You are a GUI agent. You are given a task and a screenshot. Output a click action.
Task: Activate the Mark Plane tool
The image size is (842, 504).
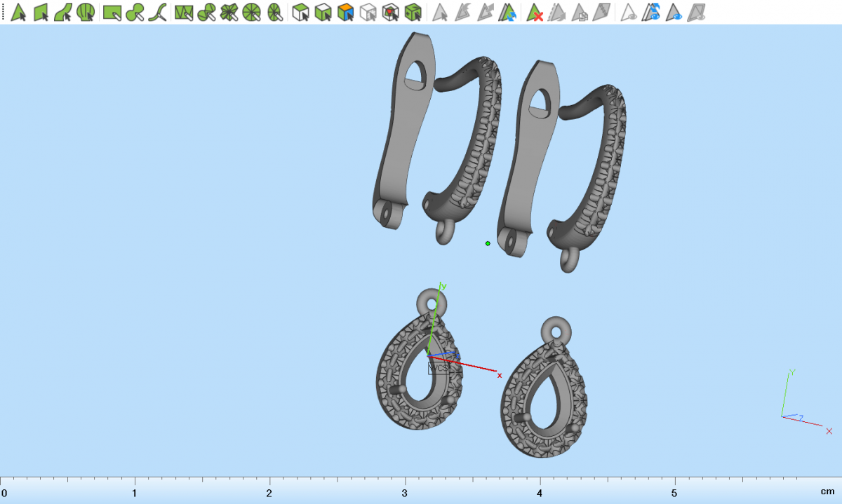[x=41, y=12]
